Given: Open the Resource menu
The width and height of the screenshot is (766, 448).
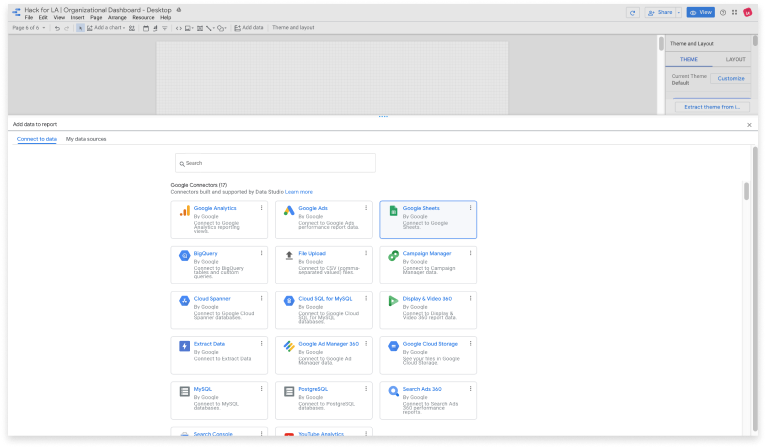Looking at the screenshot, I should (143, 18).
